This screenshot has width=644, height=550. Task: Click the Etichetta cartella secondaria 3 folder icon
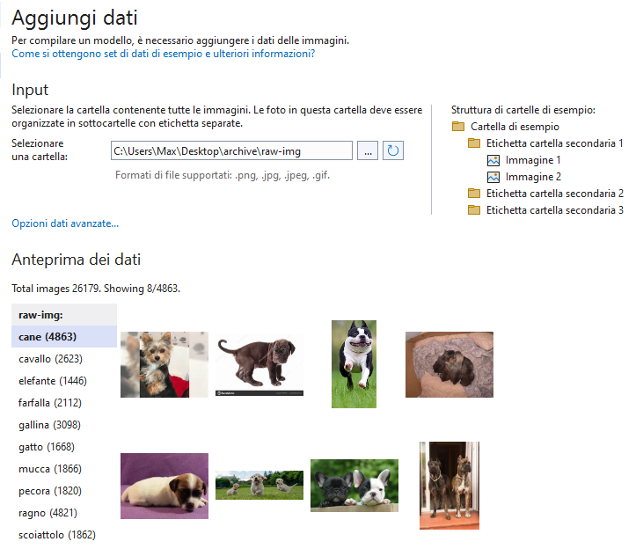pos(475,211)
